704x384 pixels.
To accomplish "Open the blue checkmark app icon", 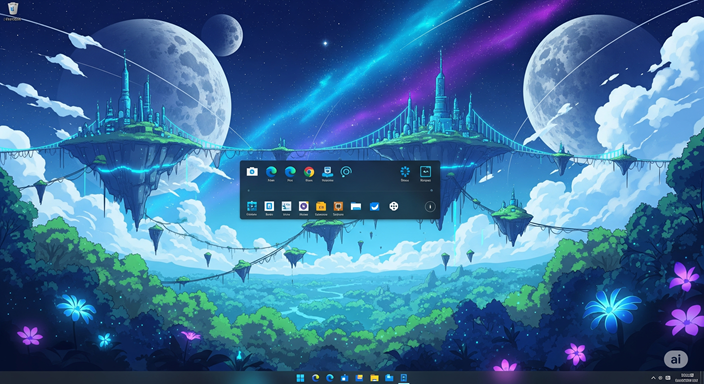I will tap(374, 206).
